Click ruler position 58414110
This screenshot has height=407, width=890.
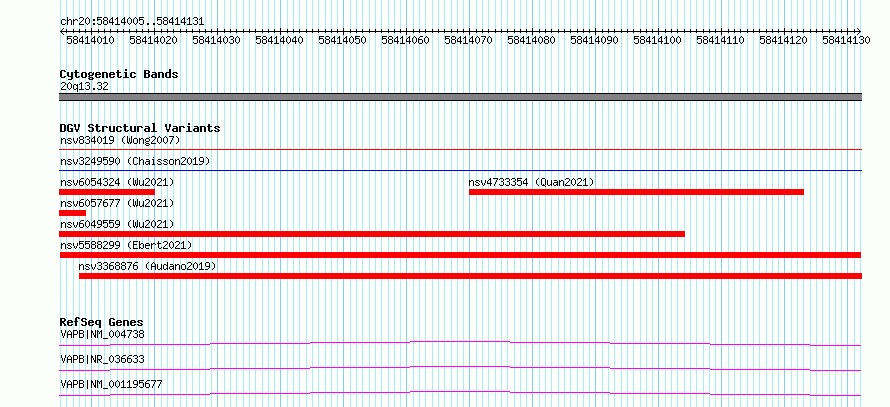click(x=720, y=40)
